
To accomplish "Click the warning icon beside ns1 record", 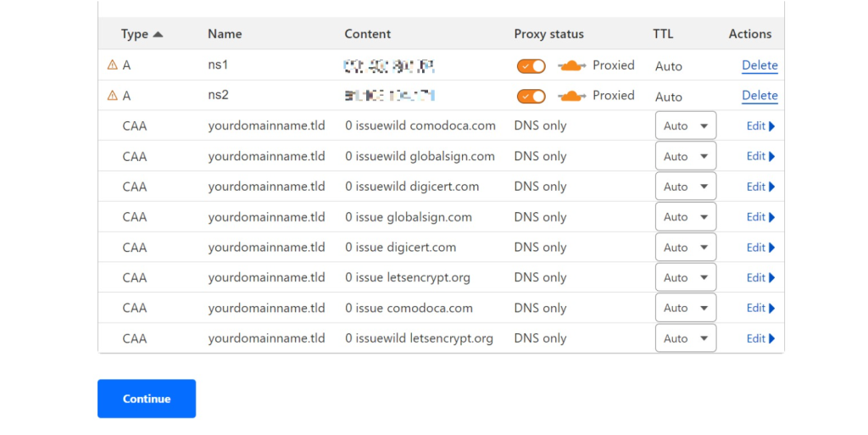I will 112,65.
